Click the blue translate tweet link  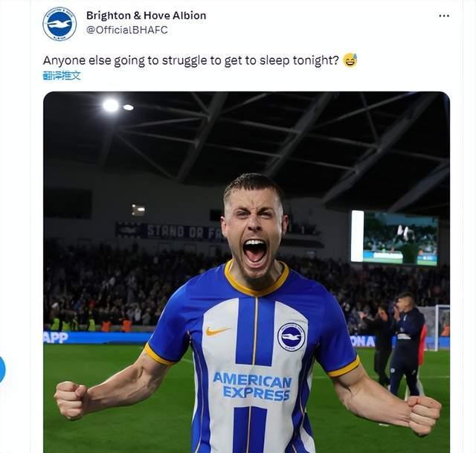(x=62, y=75)
